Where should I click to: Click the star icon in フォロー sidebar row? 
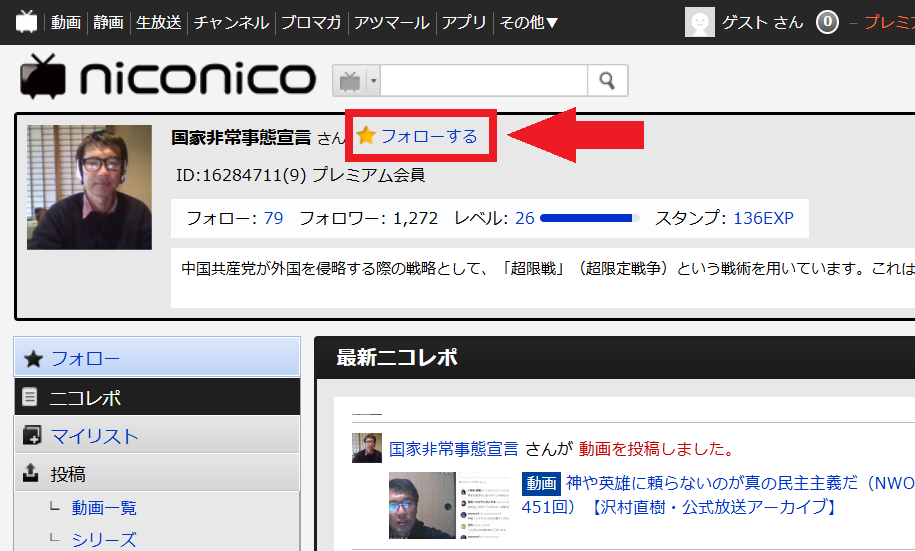click(33, 358)
